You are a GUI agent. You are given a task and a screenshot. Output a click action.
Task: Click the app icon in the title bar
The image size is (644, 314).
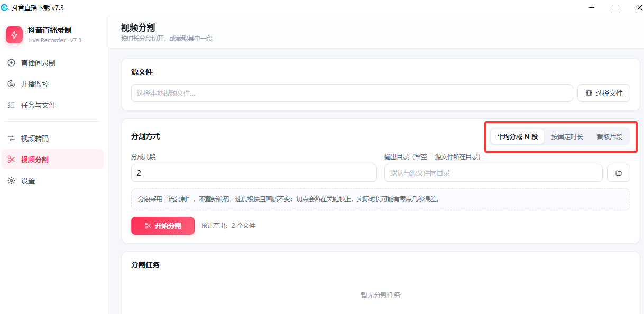[5, 7]
